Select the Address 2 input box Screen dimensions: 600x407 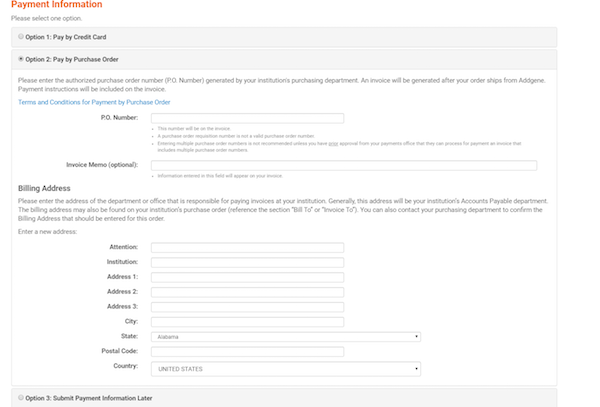click(248, 292)
